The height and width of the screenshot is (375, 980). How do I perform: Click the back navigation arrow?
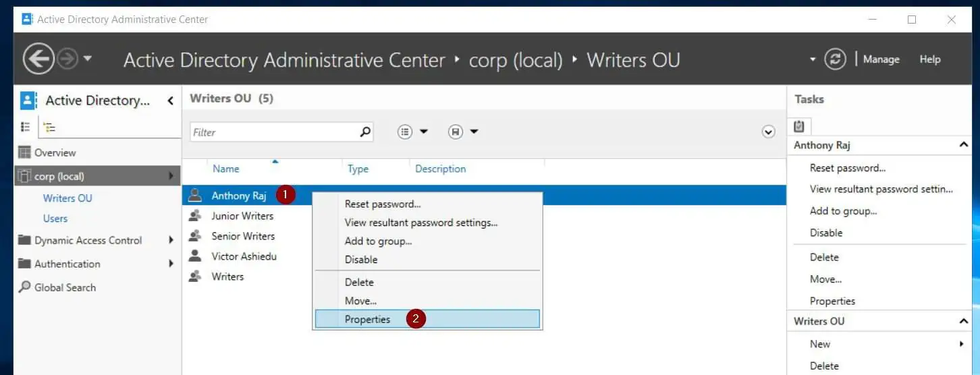pyautogui.click(x=38, y=59)
